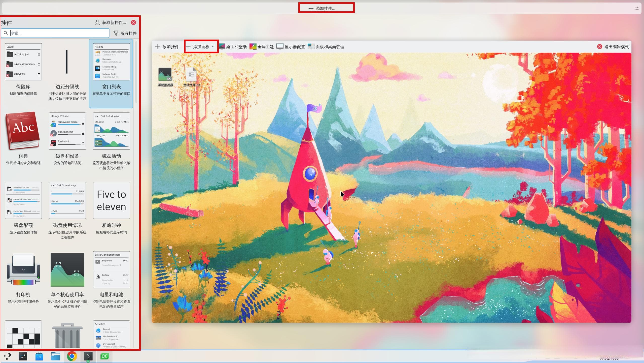This screenshot has width=644, height=363.
Task: Click 添加挂件 in desktop edit toolbar
Action: click(168, 47)
